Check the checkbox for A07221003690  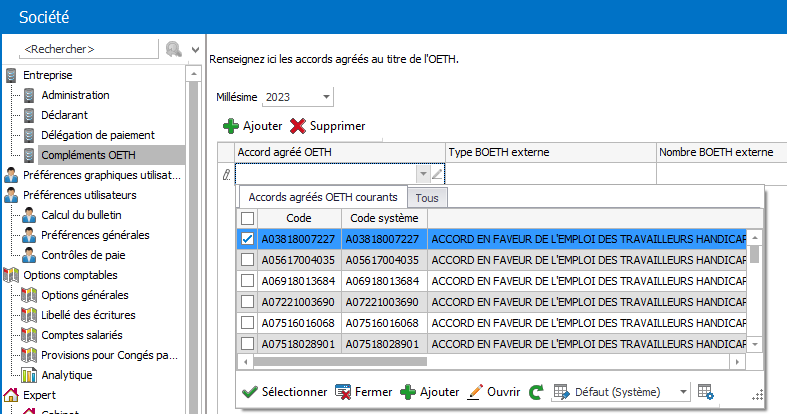click(x=247, y=302)
